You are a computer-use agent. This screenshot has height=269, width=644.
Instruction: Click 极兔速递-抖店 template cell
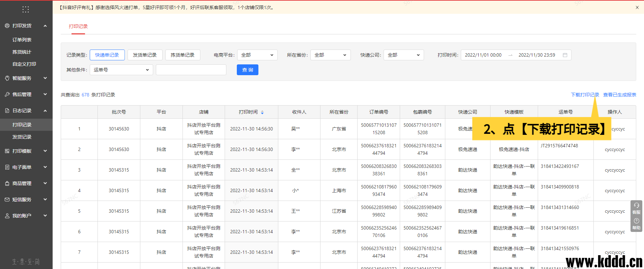click(514, 149)
